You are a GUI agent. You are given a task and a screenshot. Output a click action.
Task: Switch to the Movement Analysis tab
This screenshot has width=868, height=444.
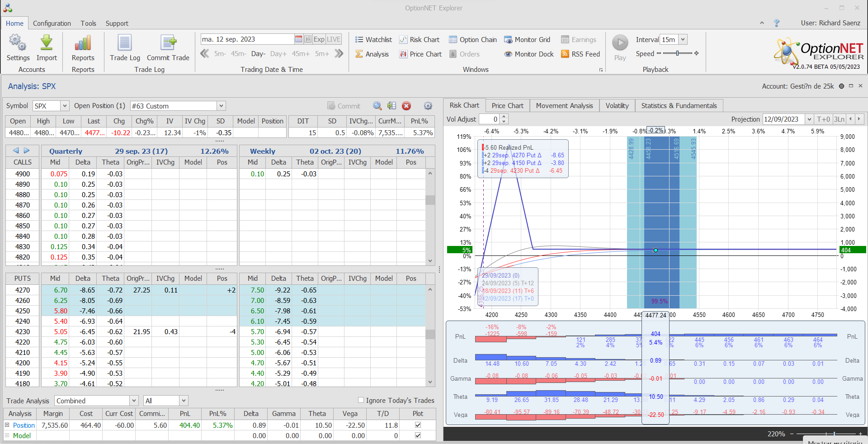click(564, 106)
